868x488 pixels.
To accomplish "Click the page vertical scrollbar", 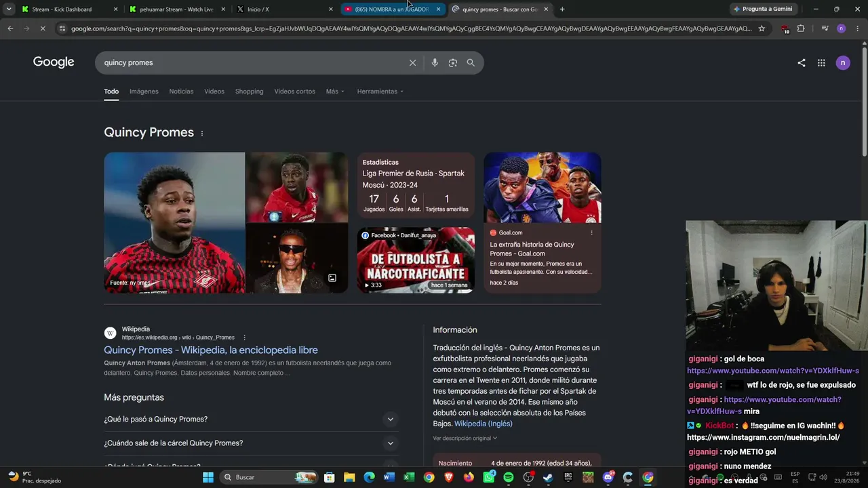I will pos(864,102).
